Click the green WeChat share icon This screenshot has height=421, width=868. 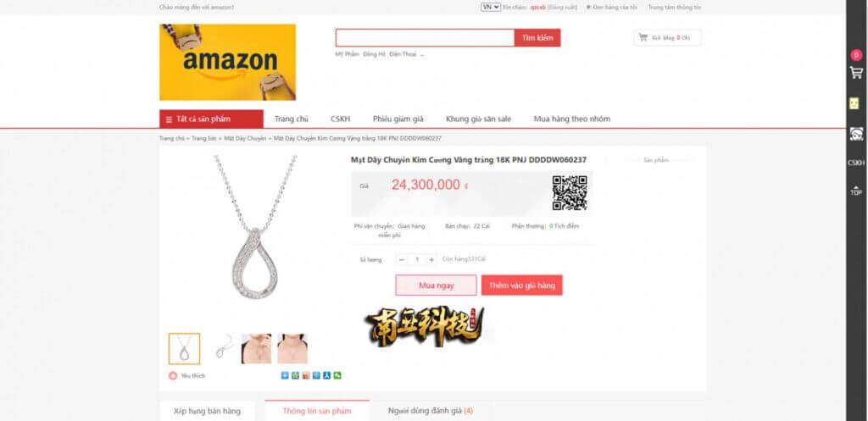(x=337, y=375)
